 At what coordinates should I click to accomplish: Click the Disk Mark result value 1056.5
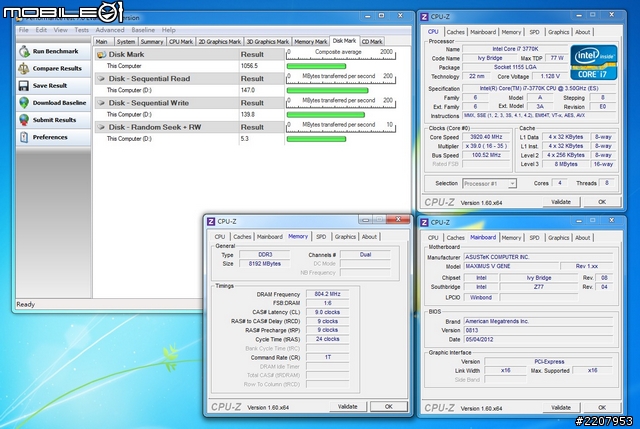pos(249,66)
